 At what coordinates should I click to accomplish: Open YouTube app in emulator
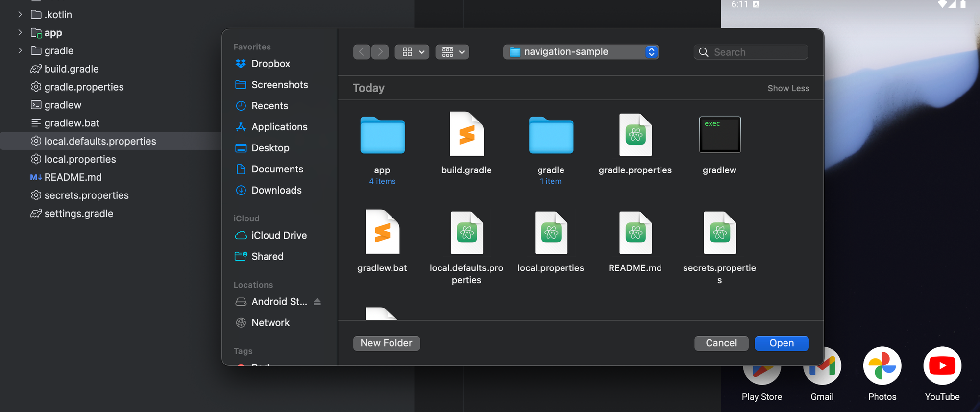(942, 375)
